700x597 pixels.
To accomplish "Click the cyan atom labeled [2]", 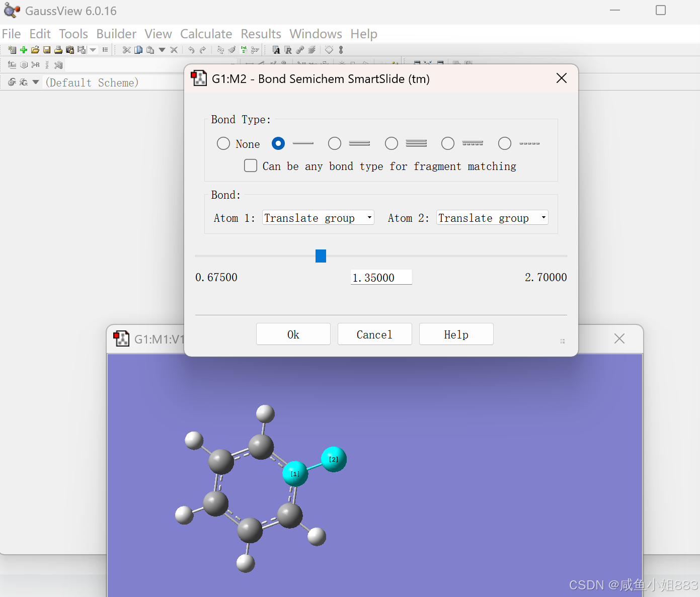I will click(334, 459).
